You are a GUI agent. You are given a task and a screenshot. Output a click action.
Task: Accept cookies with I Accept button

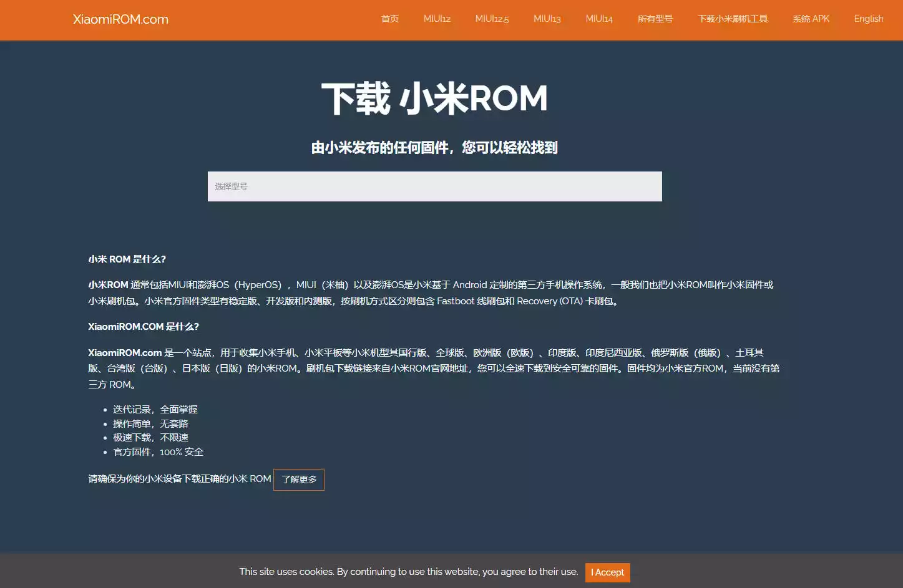point(608,572)
